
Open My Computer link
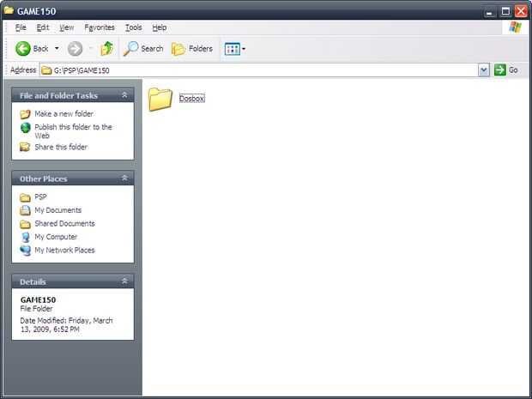click(x=56, y=237)
